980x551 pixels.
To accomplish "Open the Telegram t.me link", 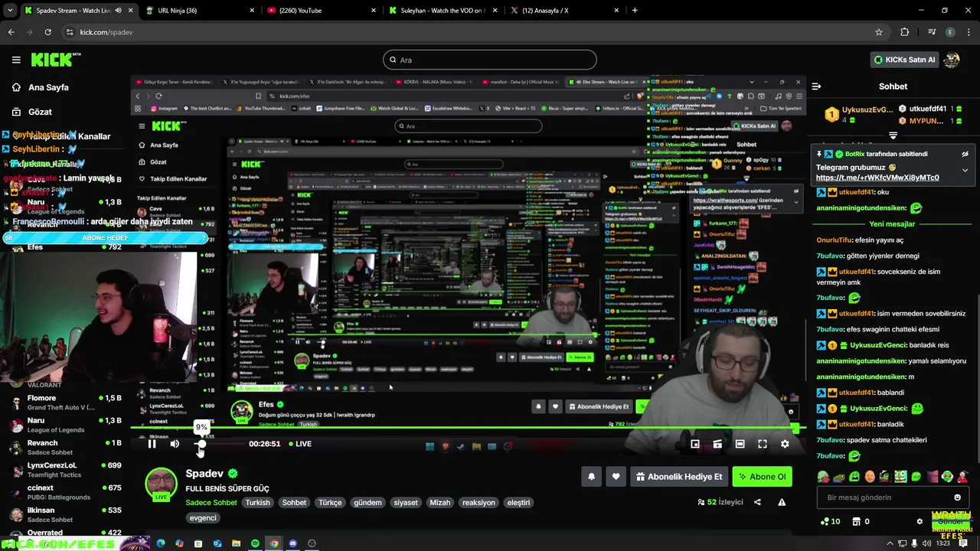I will point(877,178).
